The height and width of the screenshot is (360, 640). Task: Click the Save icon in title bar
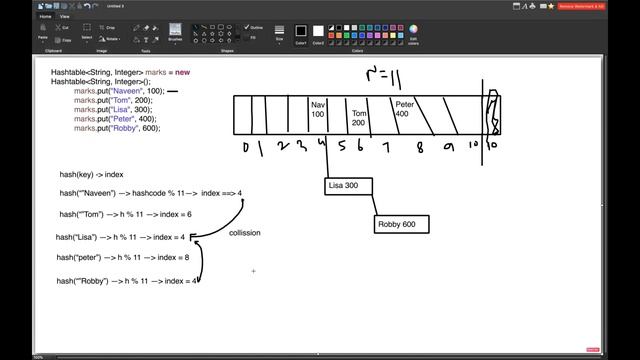[x=56, y=6]
